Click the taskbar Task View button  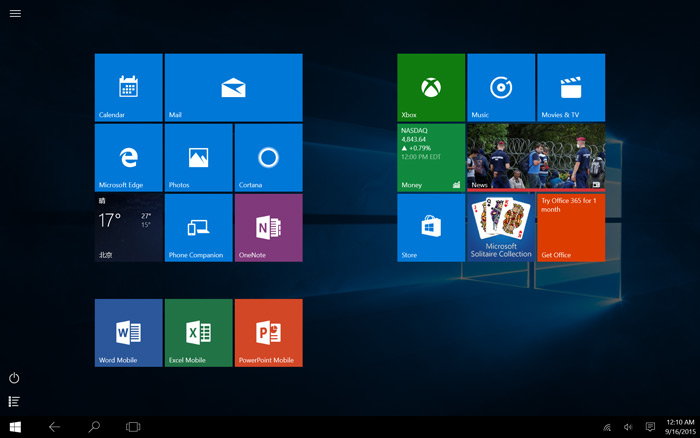133,427
